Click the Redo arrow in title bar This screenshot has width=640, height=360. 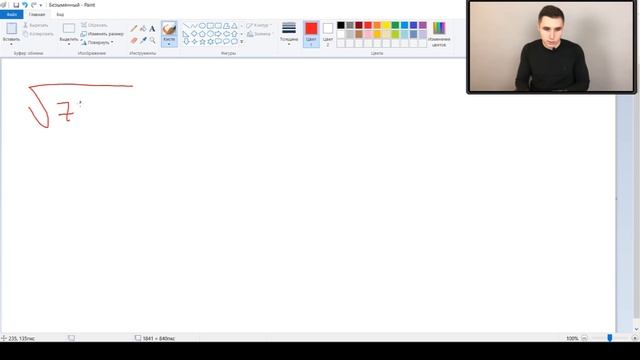click(34, 5)
